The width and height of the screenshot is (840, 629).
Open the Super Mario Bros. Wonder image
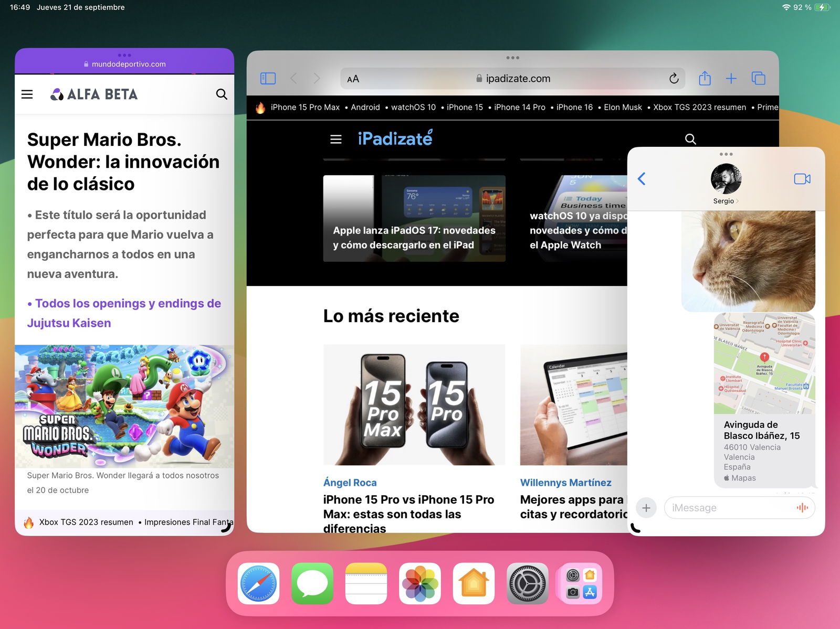pos(124,406)
